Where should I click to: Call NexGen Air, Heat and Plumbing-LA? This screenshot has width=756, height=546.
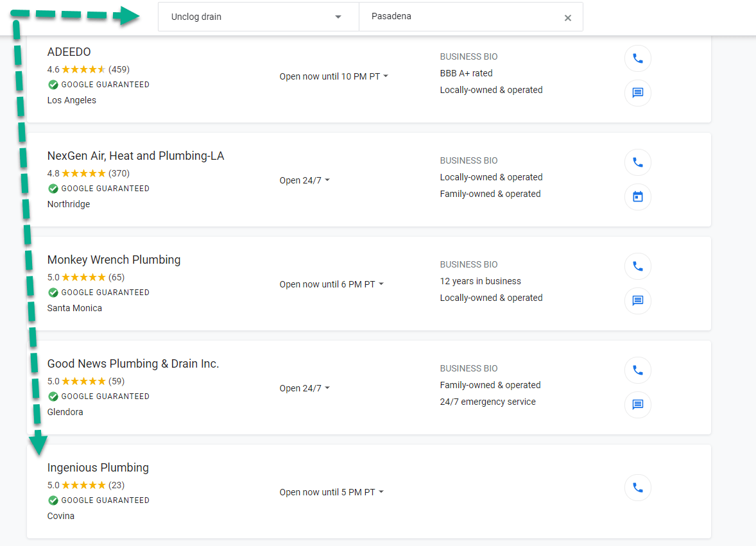(637, 162)
